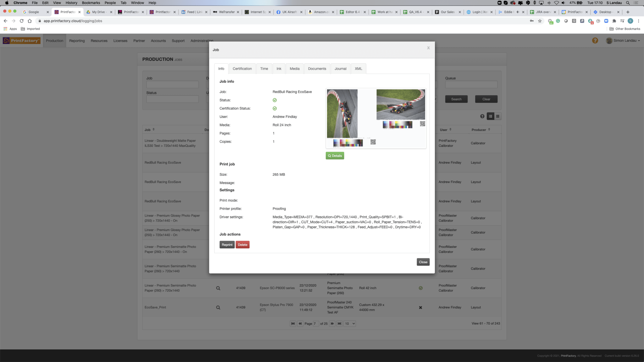Click the green certification status checkmark icon
Image resolution: width=644 pixels, height=362 pixels.
pos(275,108)
